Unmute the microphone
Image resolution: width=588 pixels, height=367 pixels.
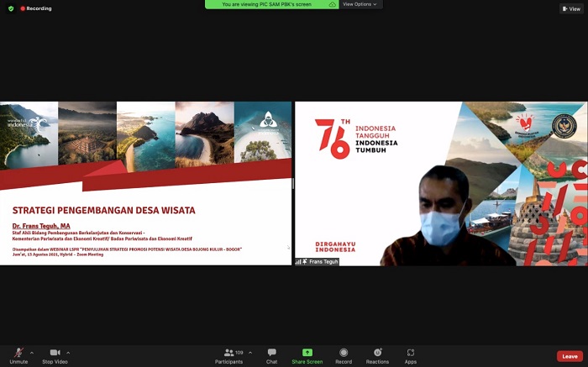click(18, 354)
